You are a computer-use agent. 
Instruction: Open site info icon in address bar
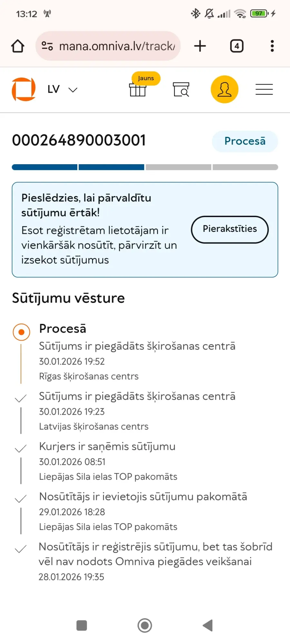click(47, 46)
